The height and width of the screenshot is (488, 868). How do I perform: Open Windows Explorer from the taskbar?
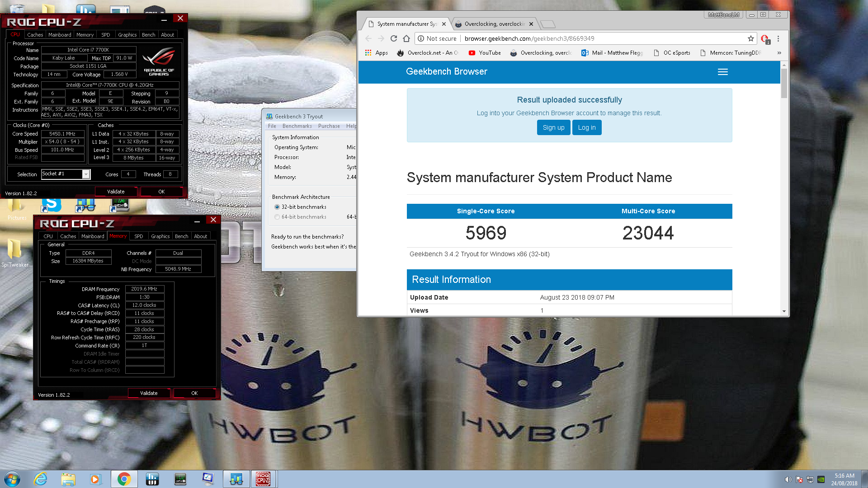click(x=68, y=479)
